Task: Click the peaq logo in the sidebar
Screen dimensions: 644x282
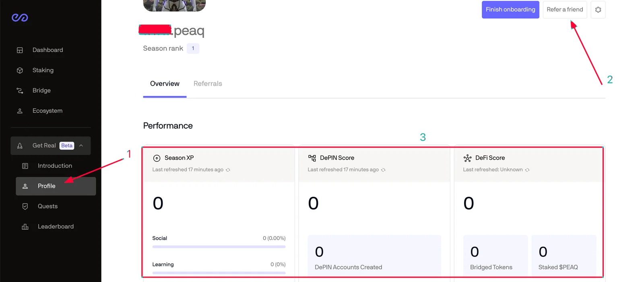Action: click(20, 17)
